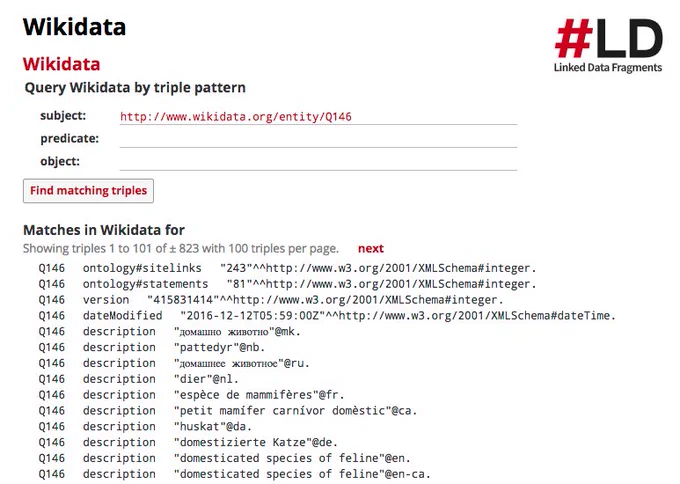Click the black Wikidata page title
The width and height of the screenshot is (680, 484).
(x=74, y=27)
